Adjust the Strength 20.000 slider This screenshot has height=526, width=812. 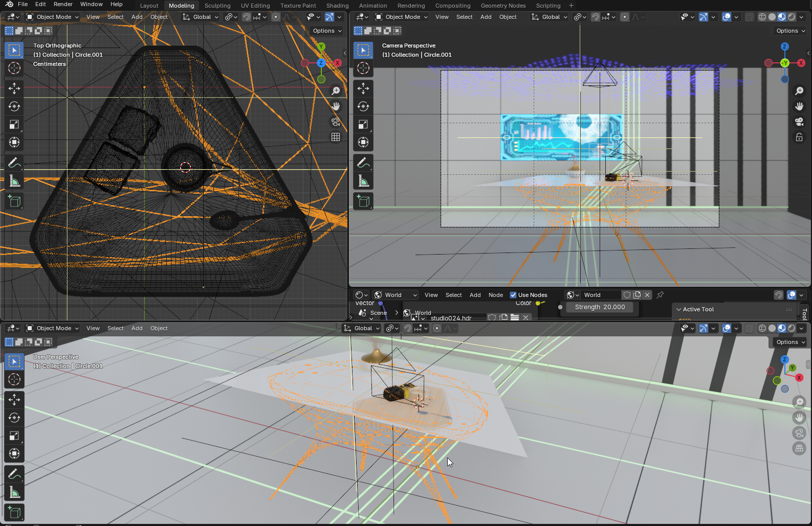(x=600, y=307)
